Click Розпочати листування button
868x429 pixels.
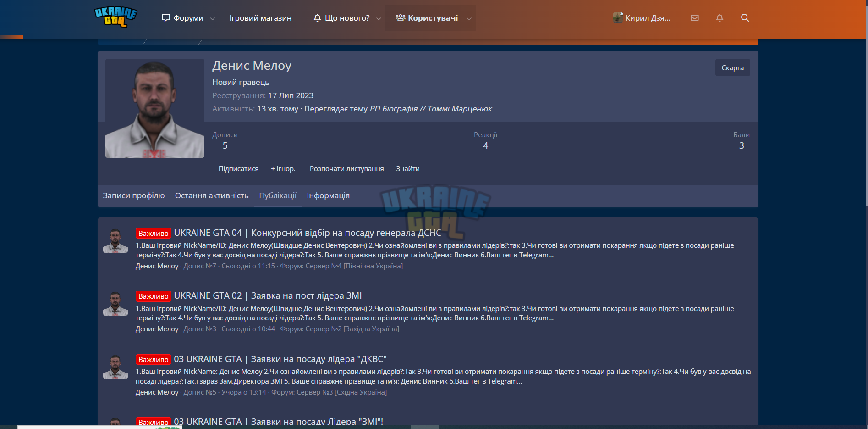coord(347,169)
